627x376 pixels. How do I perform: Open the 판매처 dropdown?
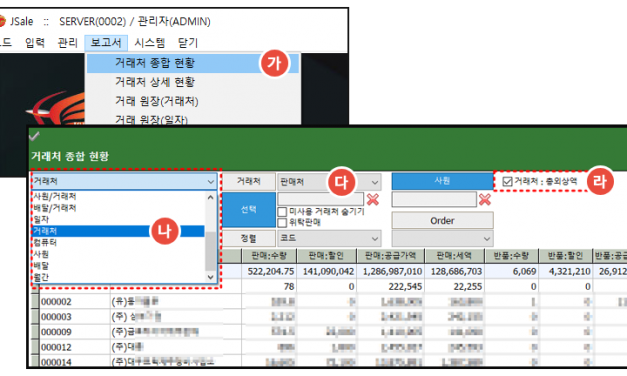329,182
